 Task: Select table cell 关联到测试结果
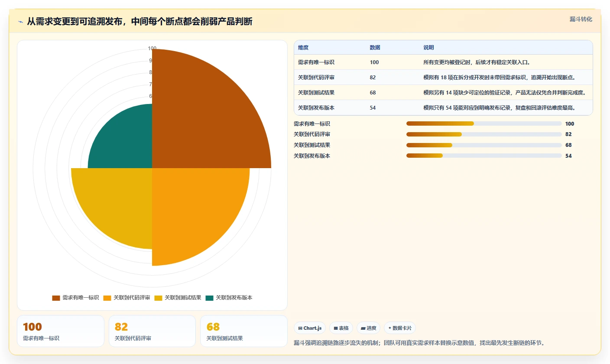tap(316, 93)
